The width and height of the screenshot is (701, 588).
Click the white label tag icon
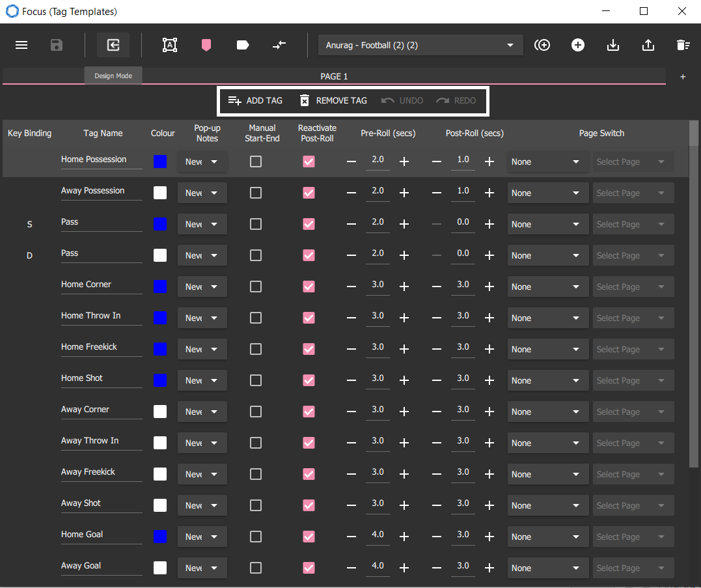[x=242, y=45]
